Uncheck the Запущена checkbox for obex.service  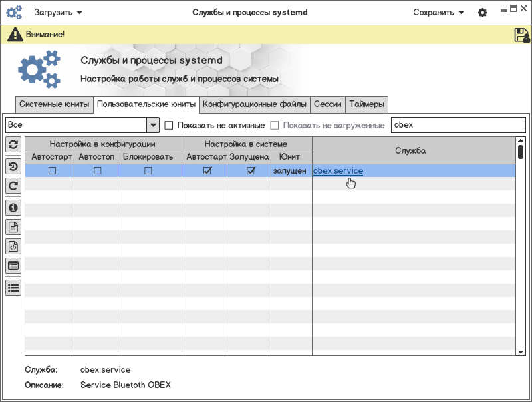(251, 171)
